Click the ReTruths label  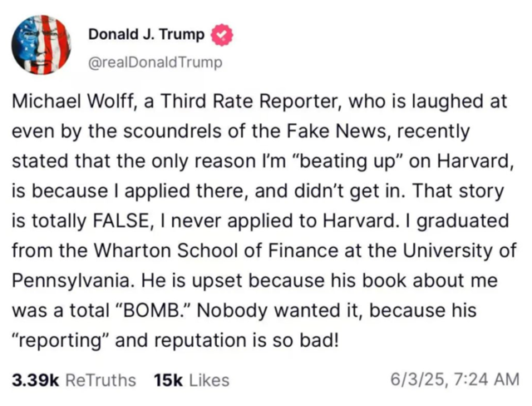[101, 380]
